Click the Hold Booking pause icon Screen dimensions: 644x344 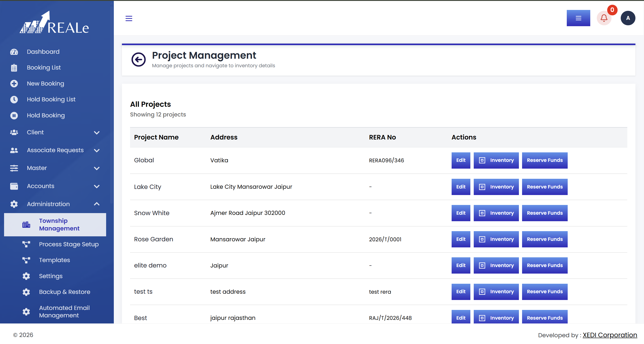(x=14, y=115)
